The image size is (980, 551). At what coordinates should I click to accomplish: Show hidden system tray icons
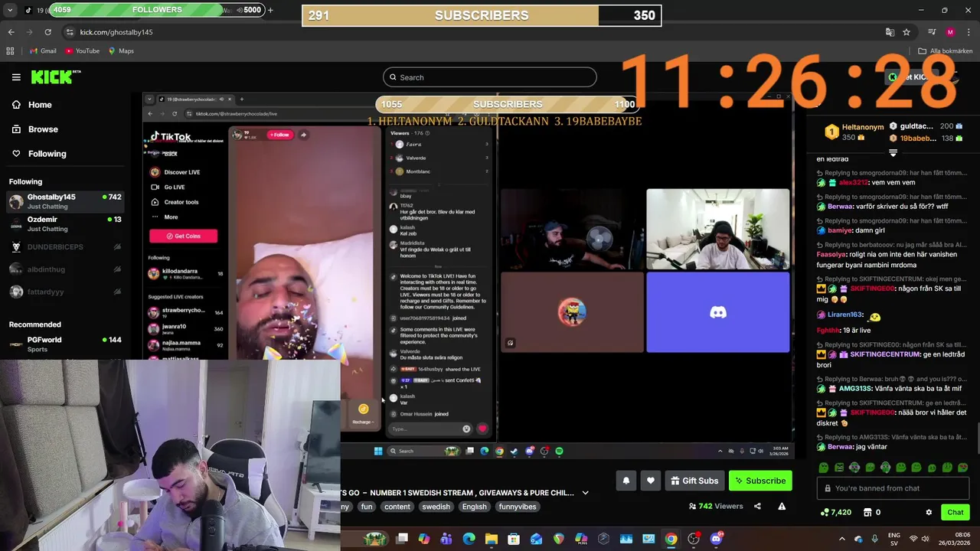click(x=842, y=539)
